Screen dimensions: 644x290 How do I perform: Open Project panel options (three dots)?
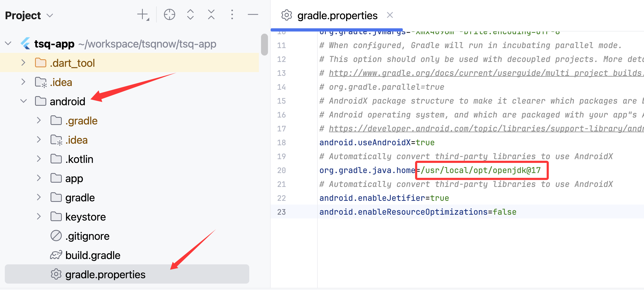(232, 15)
